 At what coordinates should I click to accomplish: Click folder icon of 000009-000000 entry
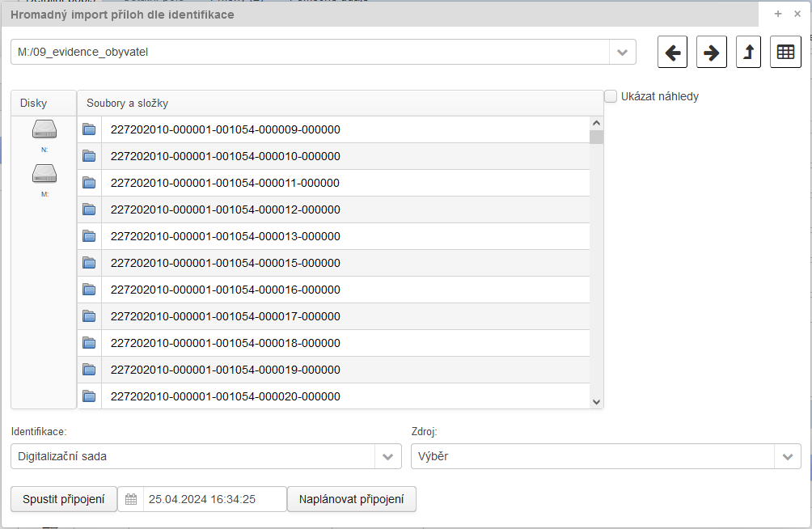pos(89,129)
